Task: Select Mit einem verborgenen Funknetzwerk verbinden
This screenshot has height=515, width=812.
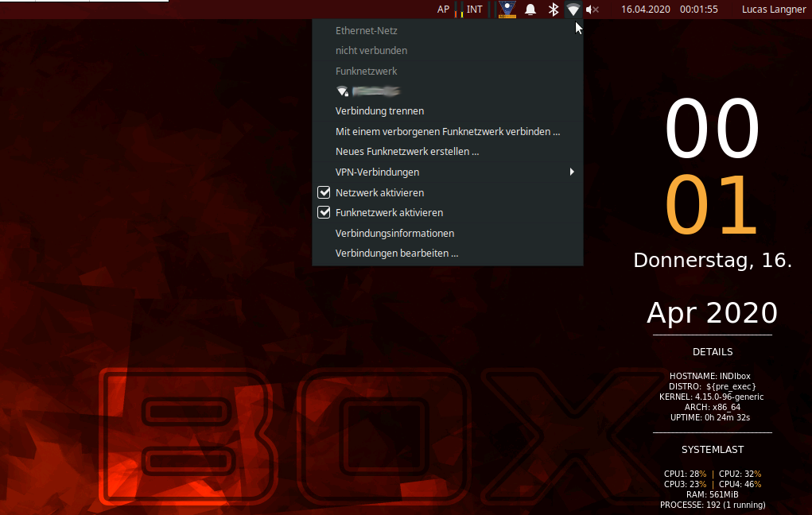Action: (x=448, y=131)
